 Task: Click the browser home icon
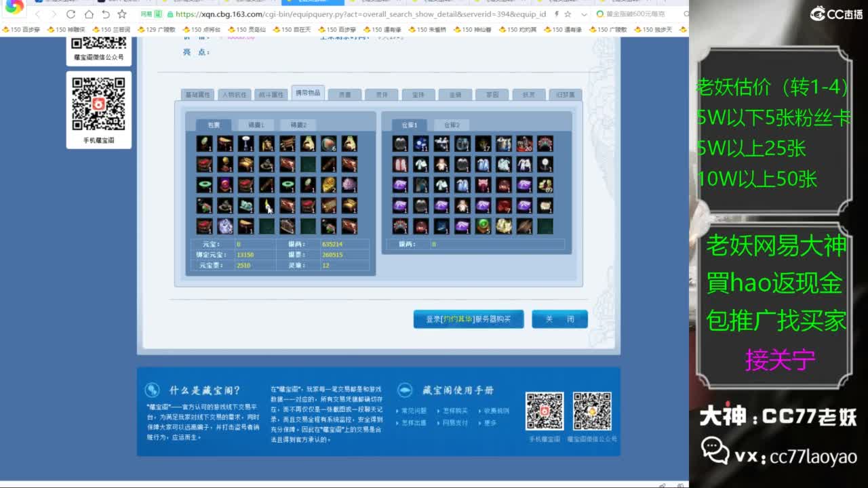pos(89,14)
